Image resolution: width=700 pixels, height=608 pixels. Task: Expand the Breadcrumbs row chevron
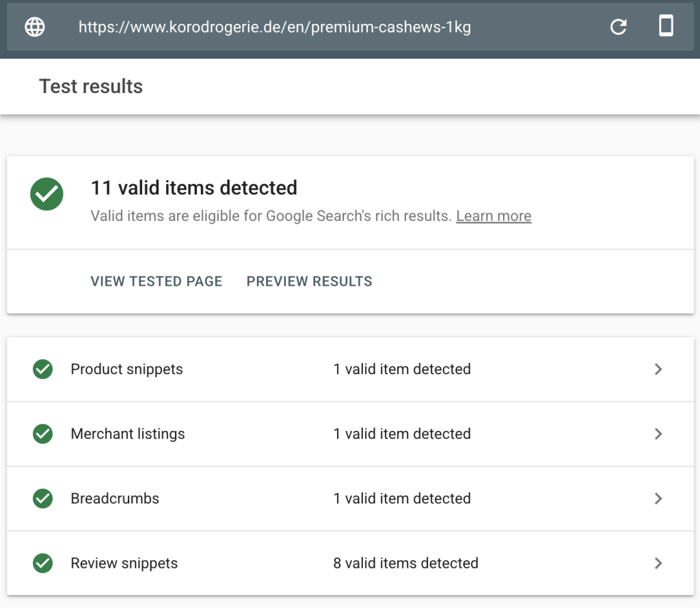658,499
